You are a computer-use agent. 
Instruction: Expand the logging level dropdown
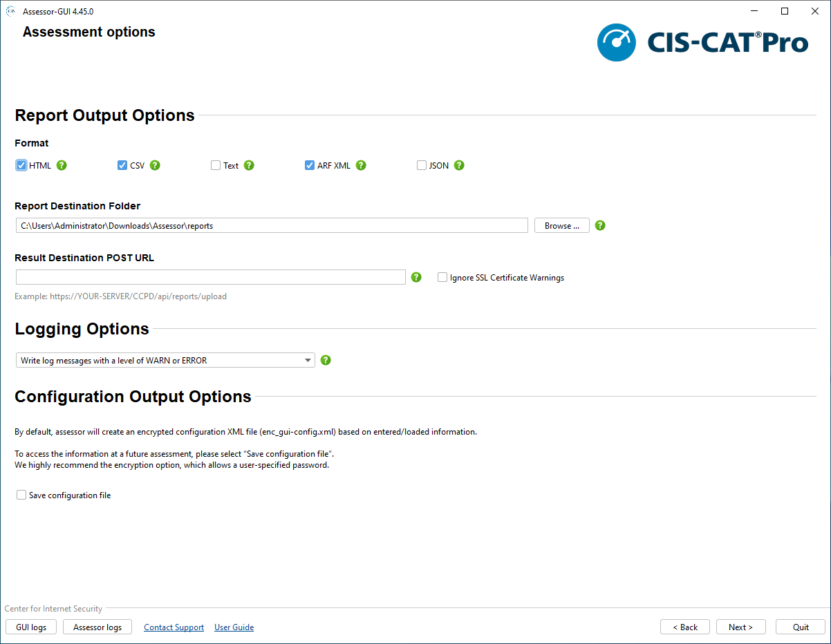tap(165, 360)
